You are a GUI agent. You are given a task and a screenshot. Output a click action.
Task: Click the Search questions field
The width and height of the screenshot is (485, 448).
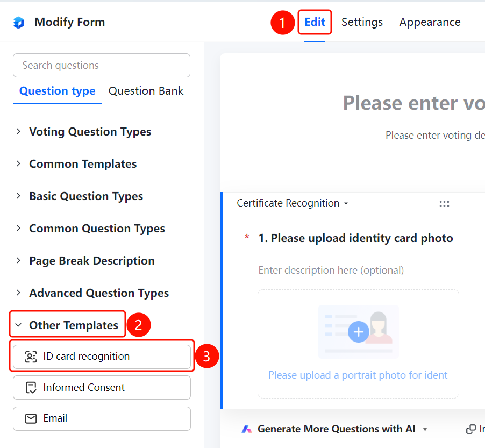[102, 65]
